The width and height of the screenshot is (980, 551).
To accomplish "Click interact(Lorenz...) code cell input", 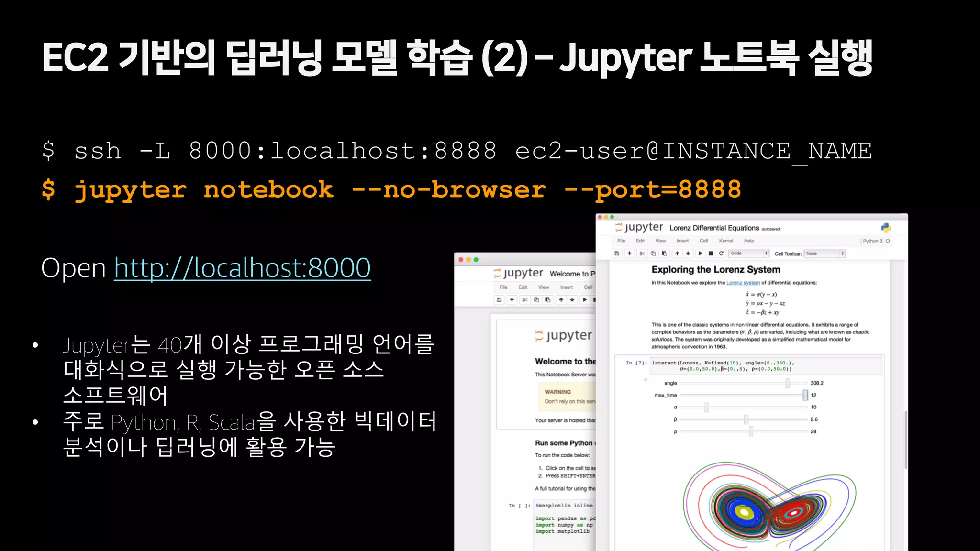I will pos(766,366).
